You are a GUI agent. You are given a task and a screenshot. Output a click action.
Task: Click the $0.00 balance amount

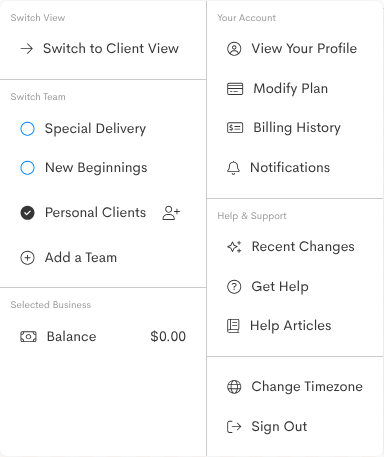pyautogui.click(x=168, y=336)
